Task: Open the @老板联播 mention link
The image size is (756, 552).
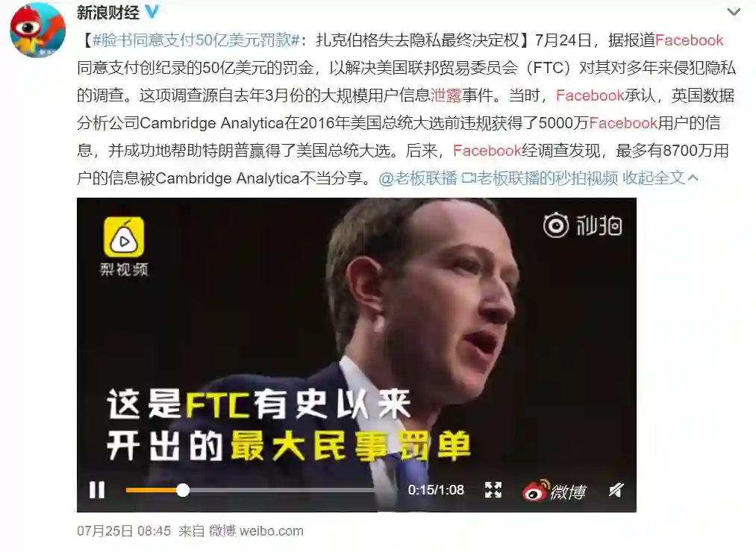Action: pyautogui.click(x=417, y=178)
